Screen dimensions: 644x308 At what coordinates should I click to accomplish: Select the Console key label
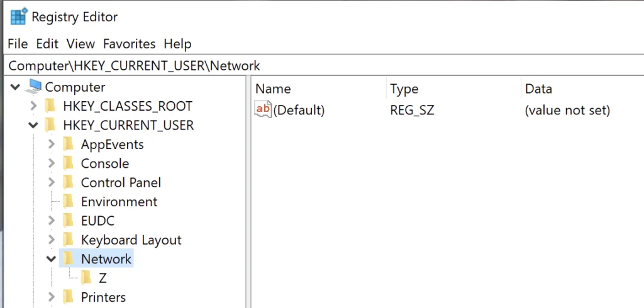coord(105,163)
